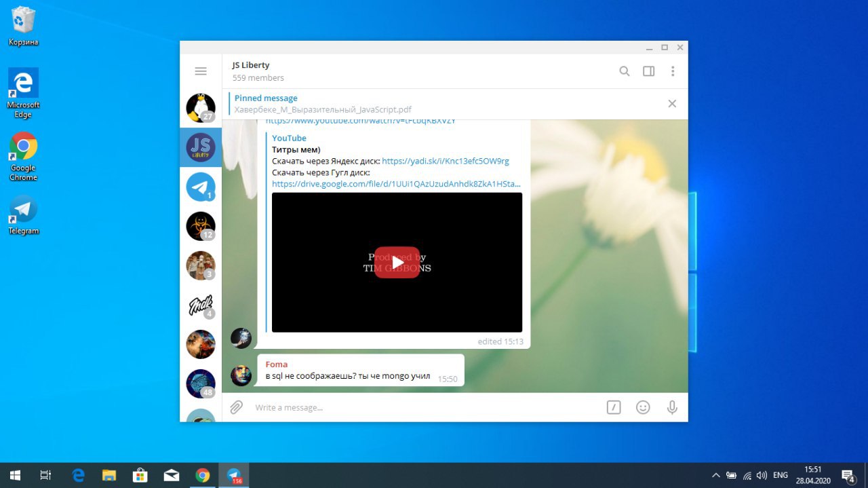Image resolution: width=868 pixels, height=488 pixels.
Task: Open the Google Drive file link
Action: pyautogui.click(x=396, y=184)
